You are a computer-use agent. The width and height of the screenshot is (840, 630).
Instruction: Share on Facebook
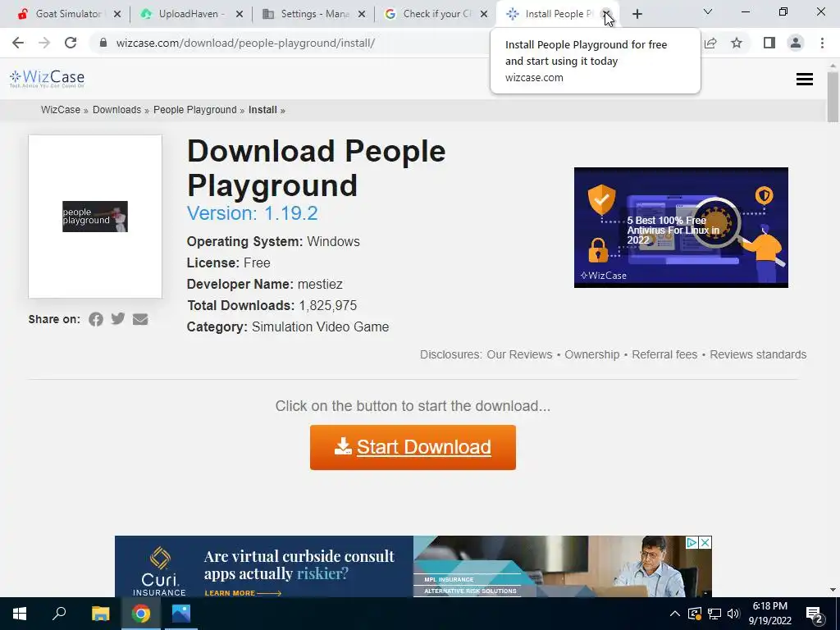click(x=96, y=319)
